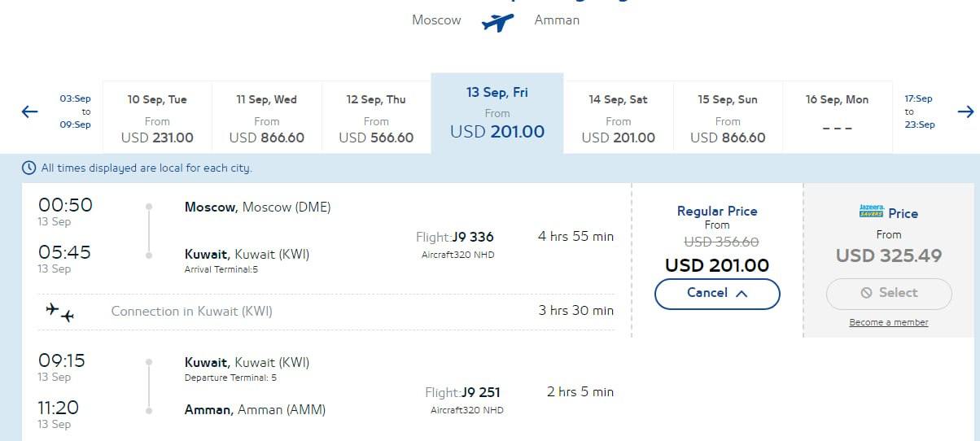Select the 11 Sep, Wed date tab
The height and width of the screenshot is (441, 980).
[x=266, y=118]
